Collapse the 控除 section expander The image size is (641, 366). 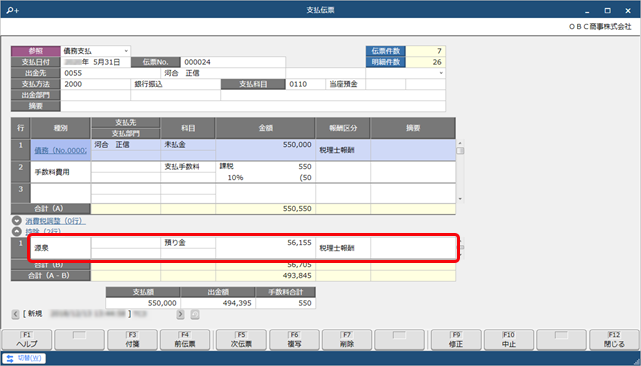(17, 231)
